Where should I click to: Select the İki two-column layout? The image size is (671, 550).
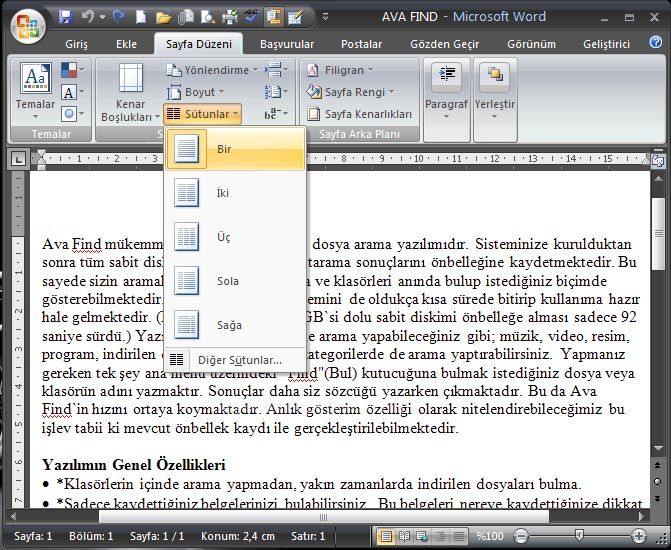click(x=235, y=193)
